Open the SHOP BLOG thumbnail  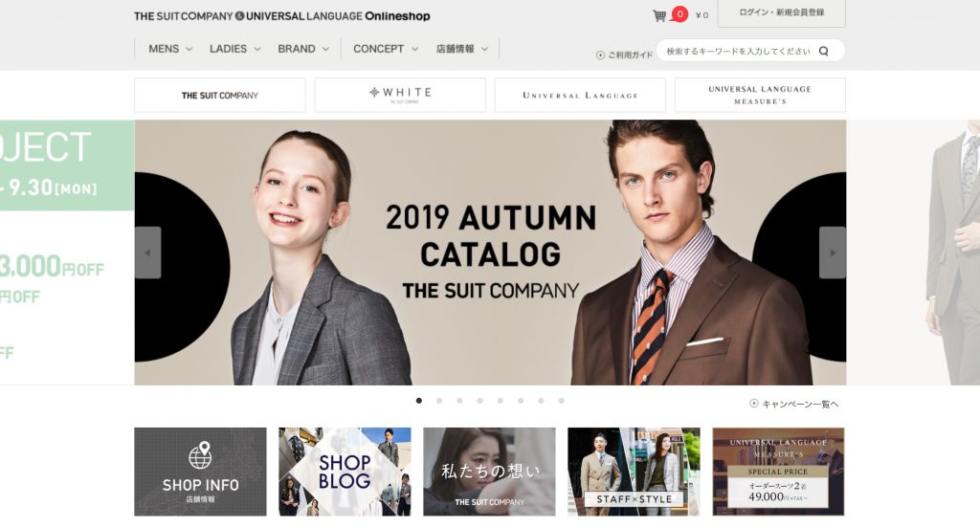click(x=345, y=472)
